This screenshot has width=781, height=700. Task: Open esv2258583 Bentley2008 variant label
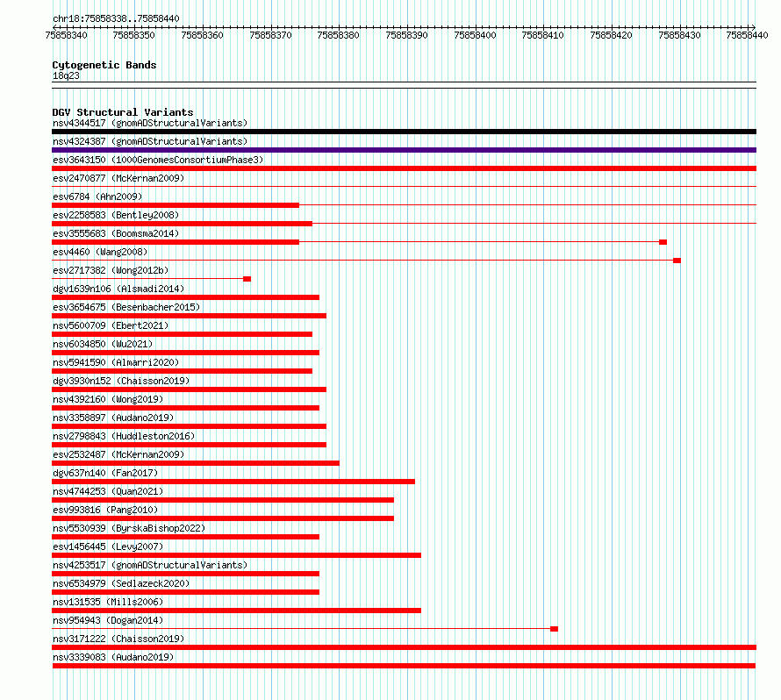116,215
